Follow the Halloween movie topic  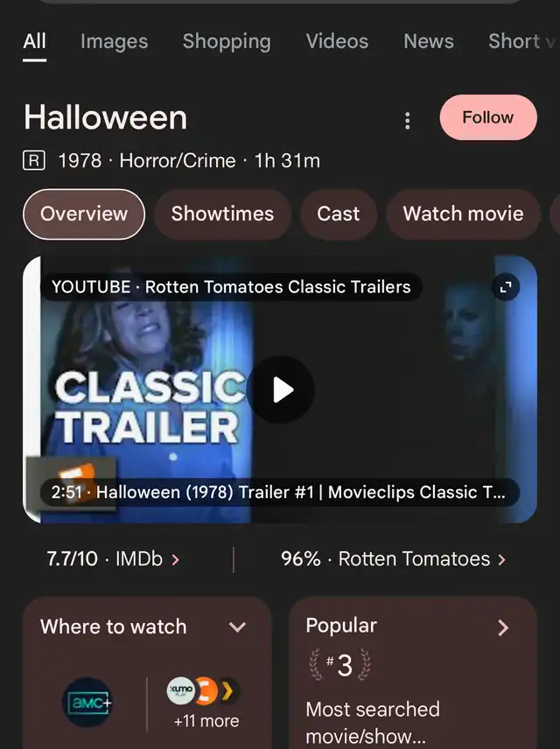click(488, 117)
